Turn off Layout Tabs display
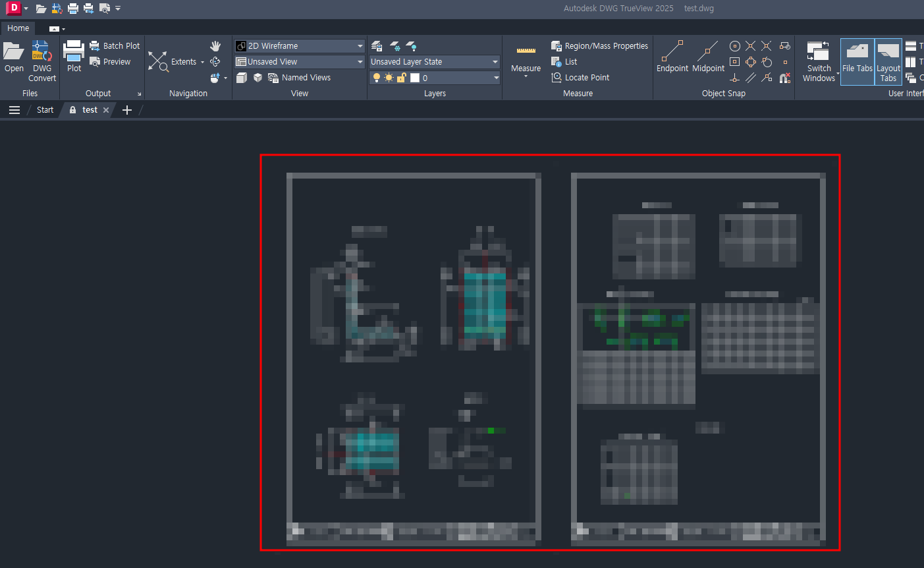The height and width of the screenshot is (568, 924). (888, 61)
